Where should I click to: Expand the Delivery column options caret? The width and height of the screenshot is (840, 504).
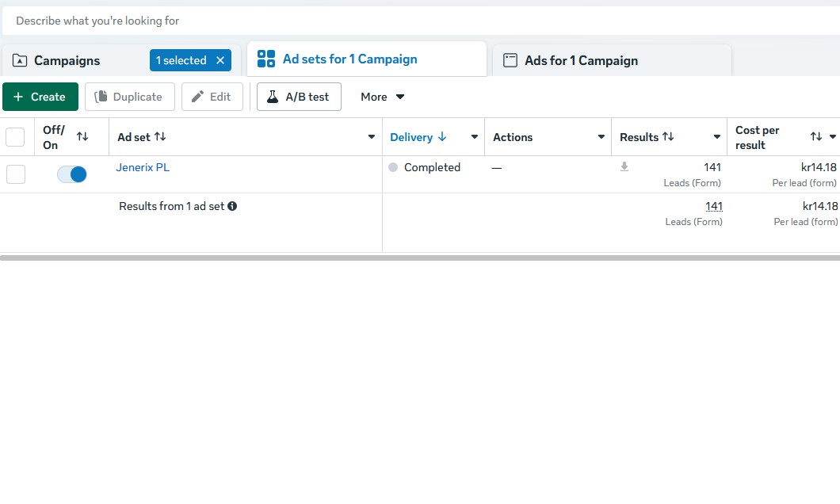point(474,136)
